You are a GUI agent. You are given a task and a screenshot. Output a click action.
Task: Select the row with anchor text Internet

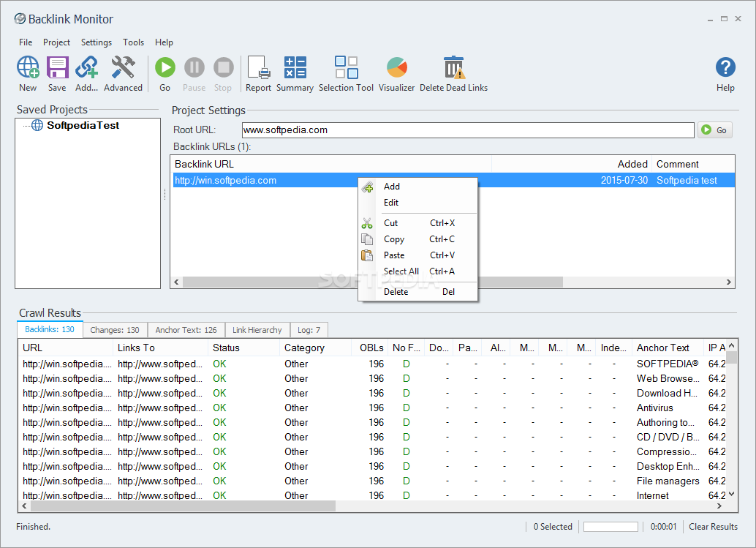click(x=372, y=495)
